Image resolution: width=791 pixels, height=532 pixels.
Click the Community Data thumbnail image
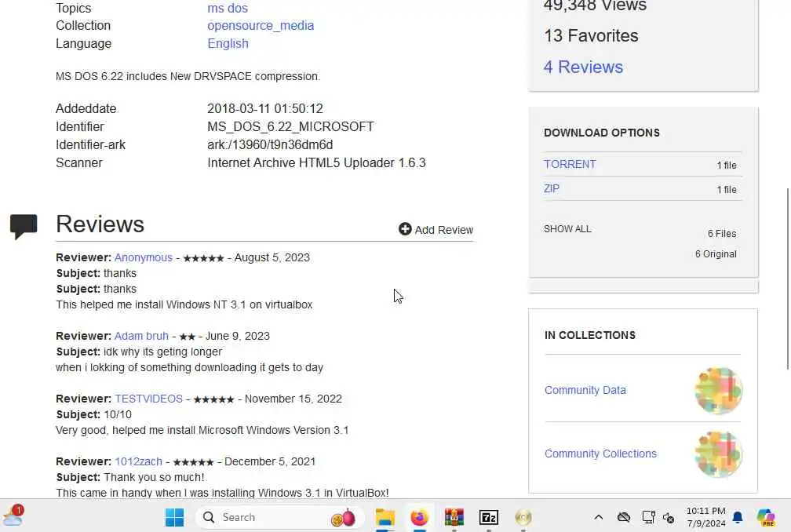pos(718,391)
